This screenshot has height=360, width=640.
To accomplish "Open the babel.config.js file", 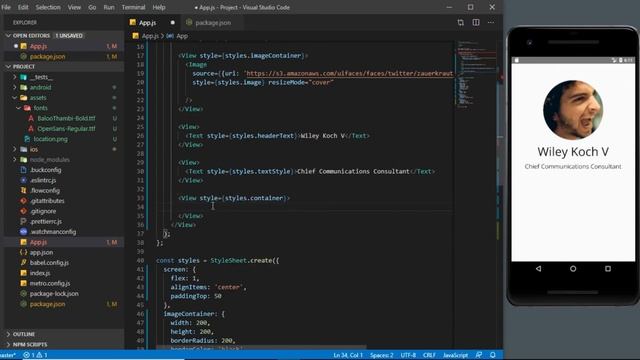I will tap(49, 262).
